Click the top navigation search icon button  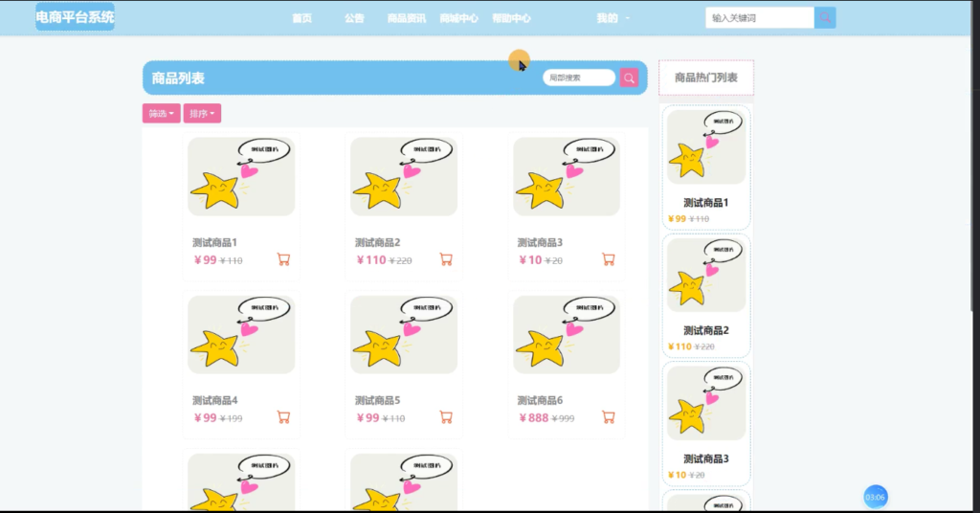[825, 18]
